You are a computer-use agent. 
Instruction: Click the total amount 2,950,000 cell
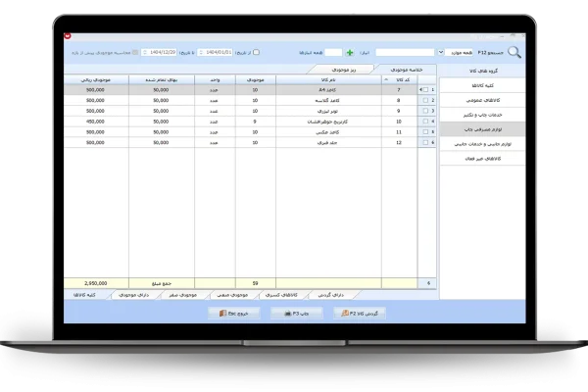click(96, 283)
